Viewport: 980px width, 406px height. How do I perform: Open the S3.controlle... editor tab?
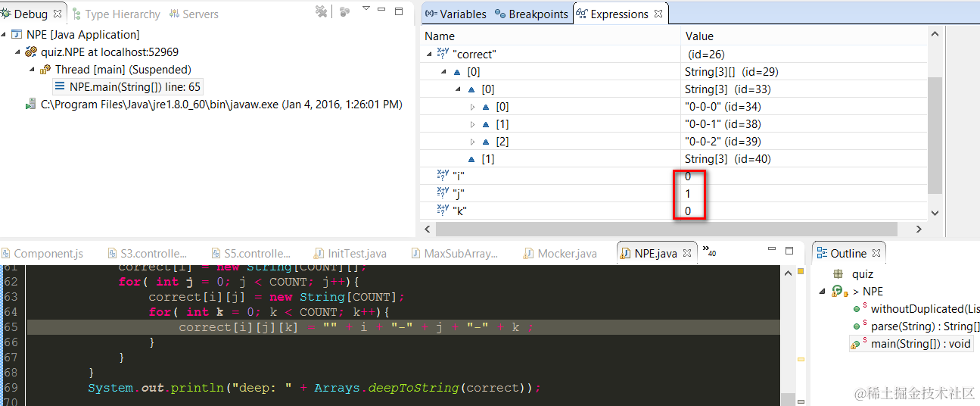pyautogui.click(x=147, y=254)
